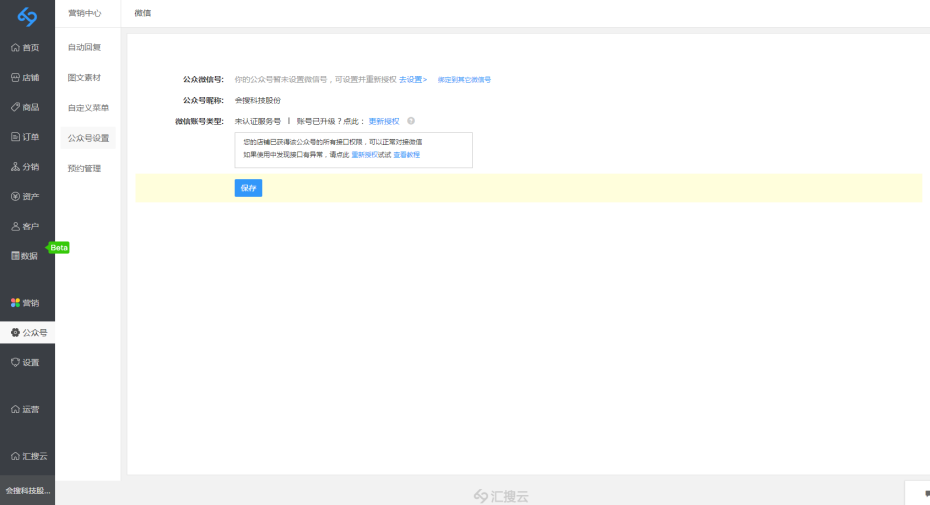Click the 会搜科技股份 nickname text

pos(257,100)
